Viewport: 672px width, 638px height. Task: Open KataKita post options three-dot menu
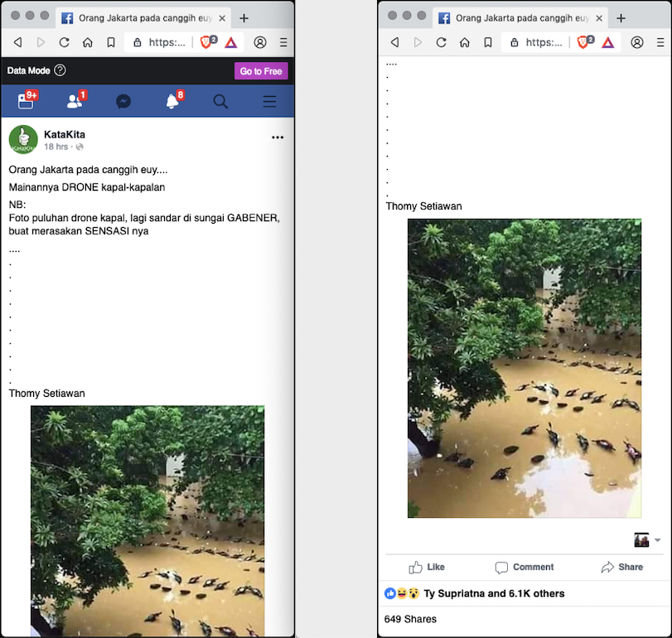278,138
